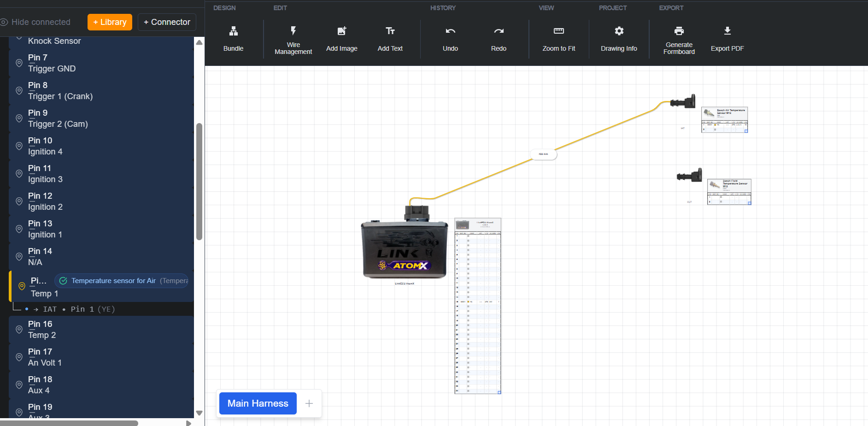Image resolution: width=868 pixels, height=426 pixels.
Task: Add a new harness tab with plus icon
Action: (309, 403)
